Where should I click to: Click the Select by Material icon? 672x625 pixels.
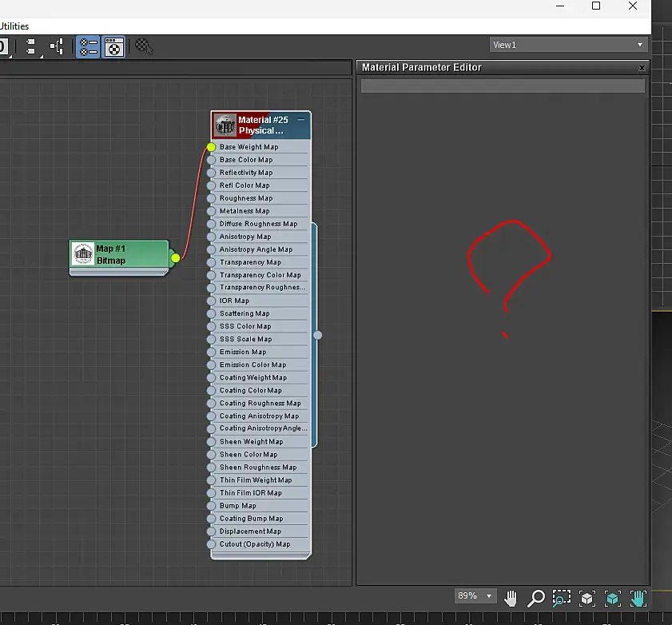coord(144,47)
